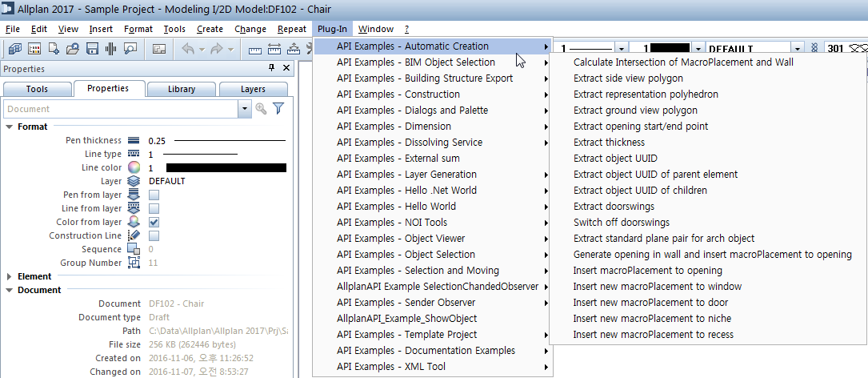Switch to the Library tab
The width and height of the screenshot is (868, 378).
(x=181, y=89)
